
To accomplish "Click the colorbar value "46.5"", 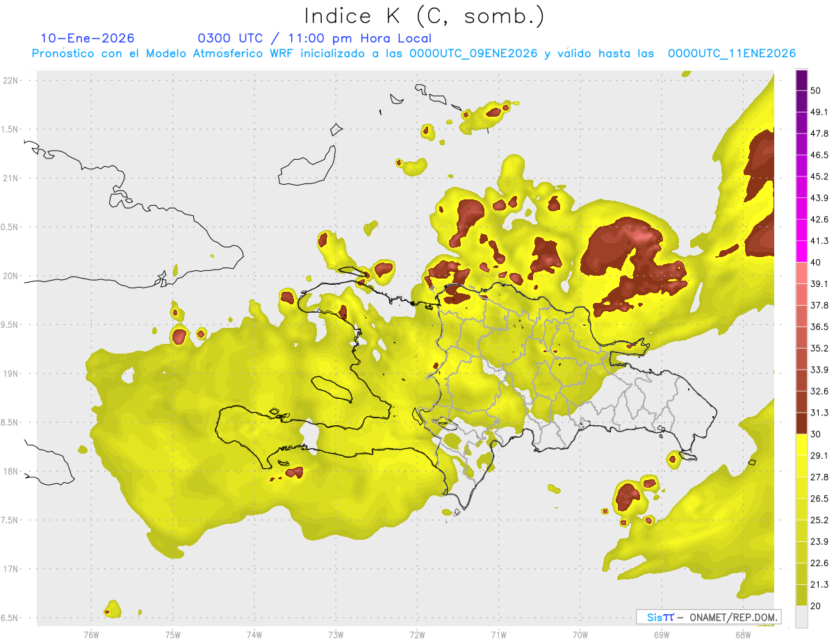I will coord(819,155).
